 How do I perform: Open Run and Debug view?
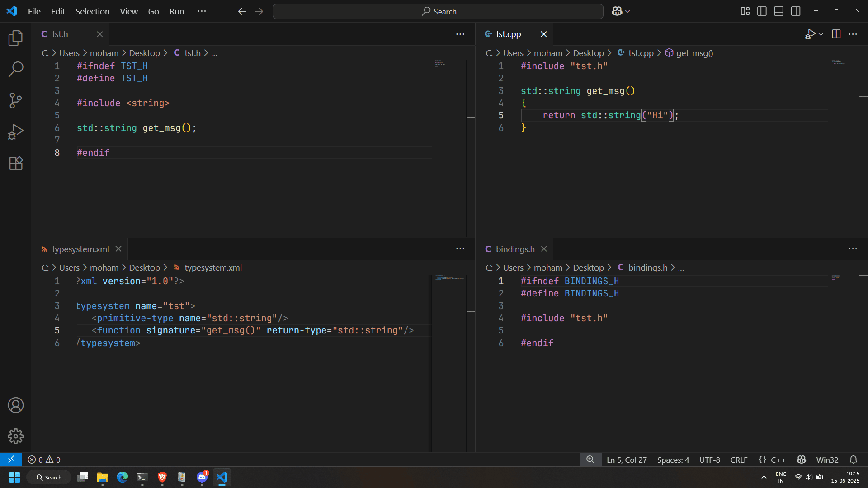coord(16,131)
